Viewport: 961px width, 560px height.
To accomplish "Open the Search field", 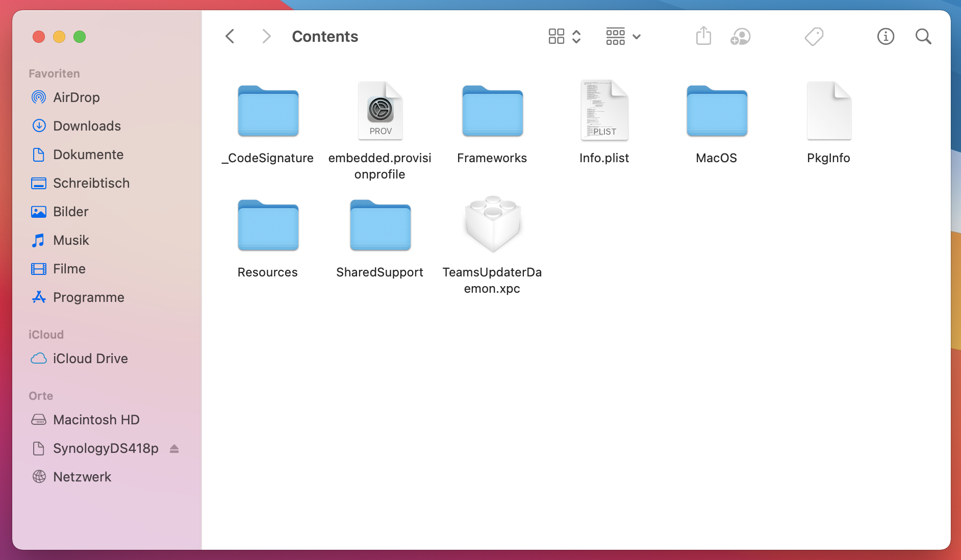I will click(x=923, y=36).
